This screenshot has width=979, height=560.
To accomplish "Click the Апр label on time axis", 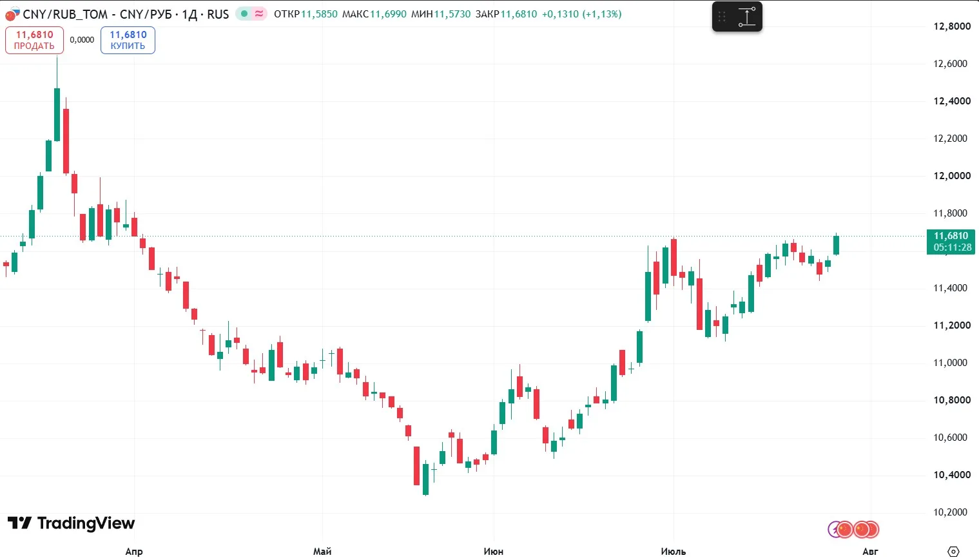I will click(134, 552).
